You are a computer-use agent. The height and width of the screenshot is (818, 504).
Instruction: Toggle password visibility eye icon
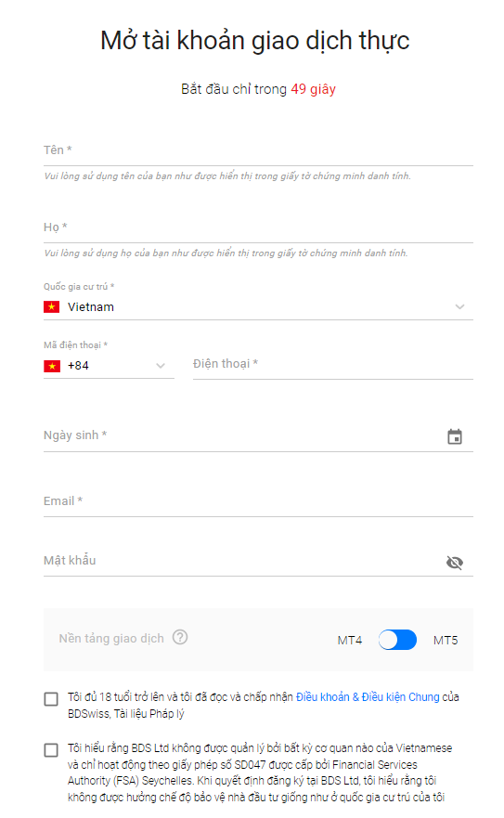[x=455, y=563]
